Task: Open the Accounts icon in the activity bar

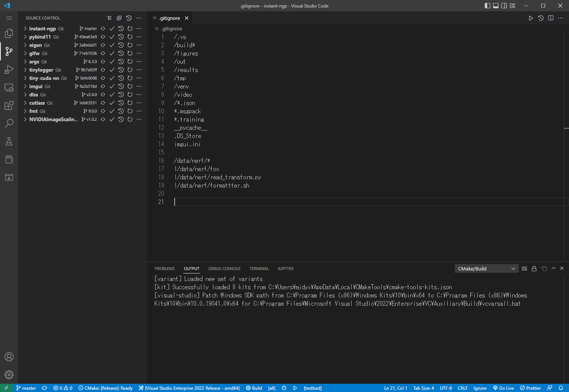Action: [x=9, y=357]
